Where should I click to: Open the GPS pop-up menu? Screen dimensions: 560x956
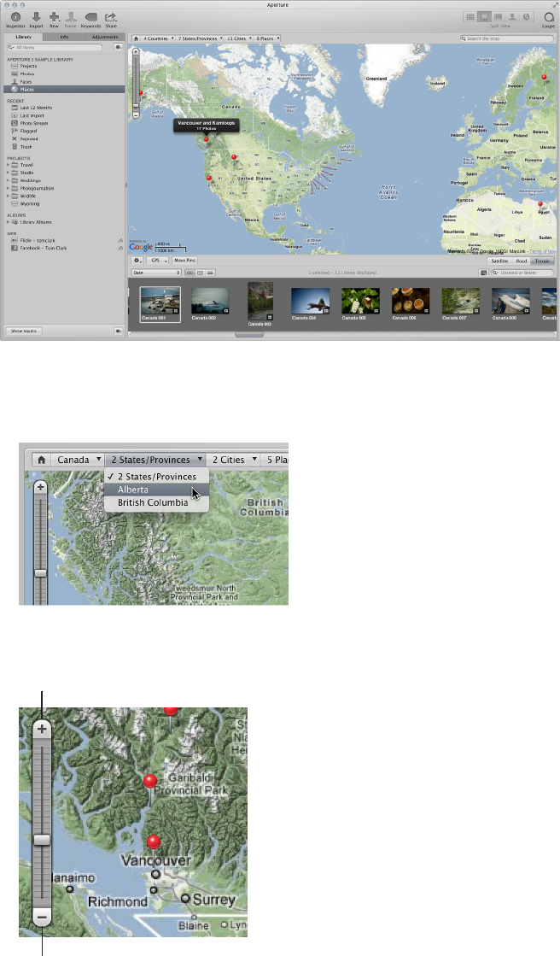click(x=158, y=261)
